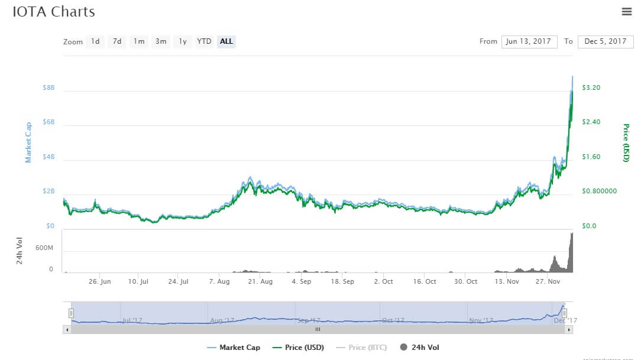Click the vertical 'Price (USD)' axis title
This screenshot has height=360, width=644.
point(626,142)
